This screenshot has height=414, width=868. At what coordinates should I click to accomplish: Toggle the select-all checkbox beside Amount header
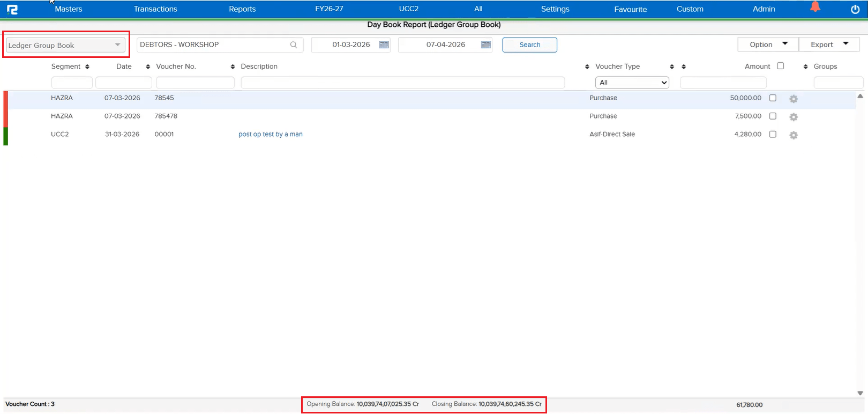click(x=781, y=66)
